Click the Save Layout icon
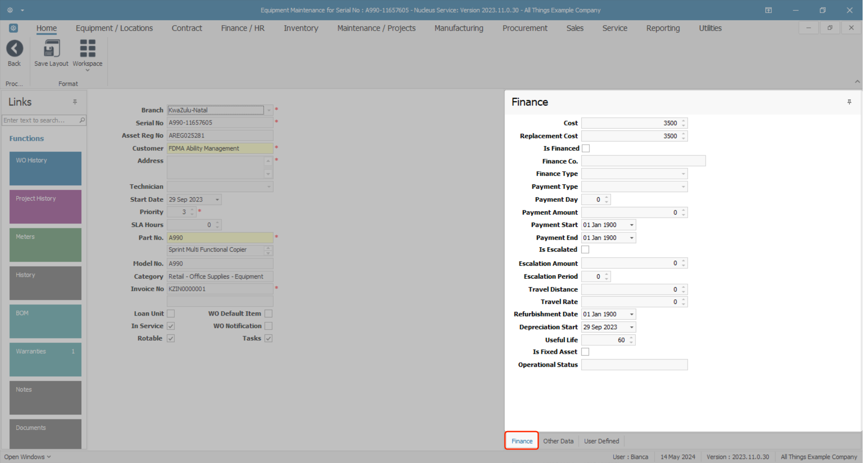Viewport: 868px width, 463px height. (51, 49)
